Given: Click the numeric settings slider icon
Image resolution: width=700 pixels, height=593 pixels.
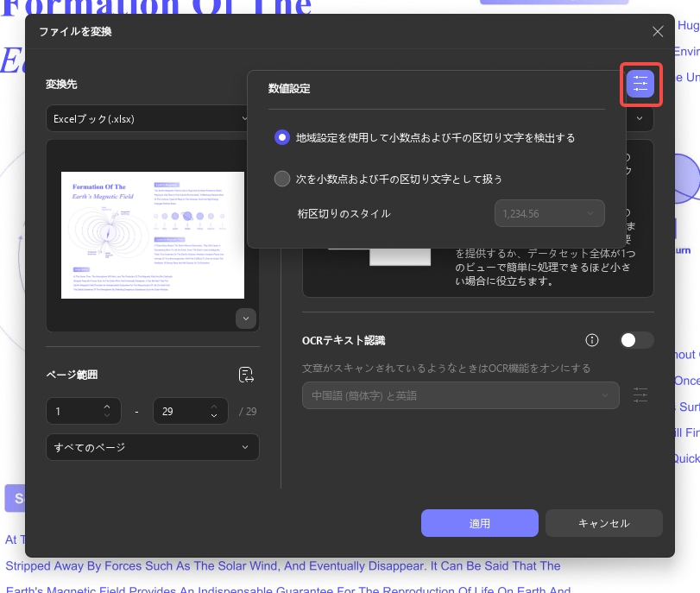Looking at the screenshot, I should point(640,84).
